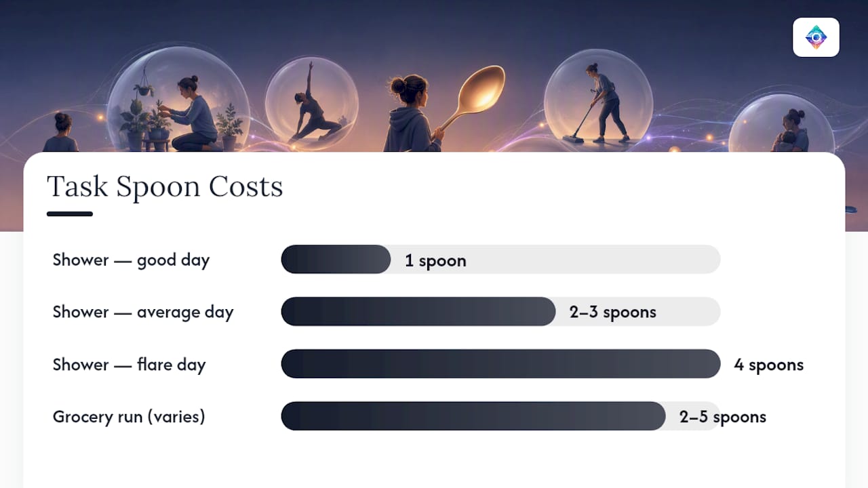Image resolution: width=868 pixels, height=488 pixels.
Task: Click the colorful logo icon top-right
Action: (816, 37)
